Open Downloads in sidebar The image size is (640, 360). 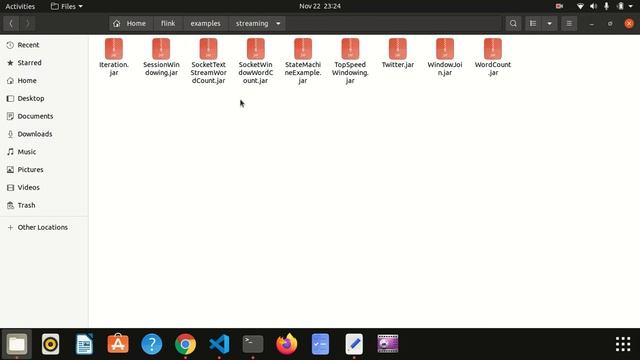[44, 134]
